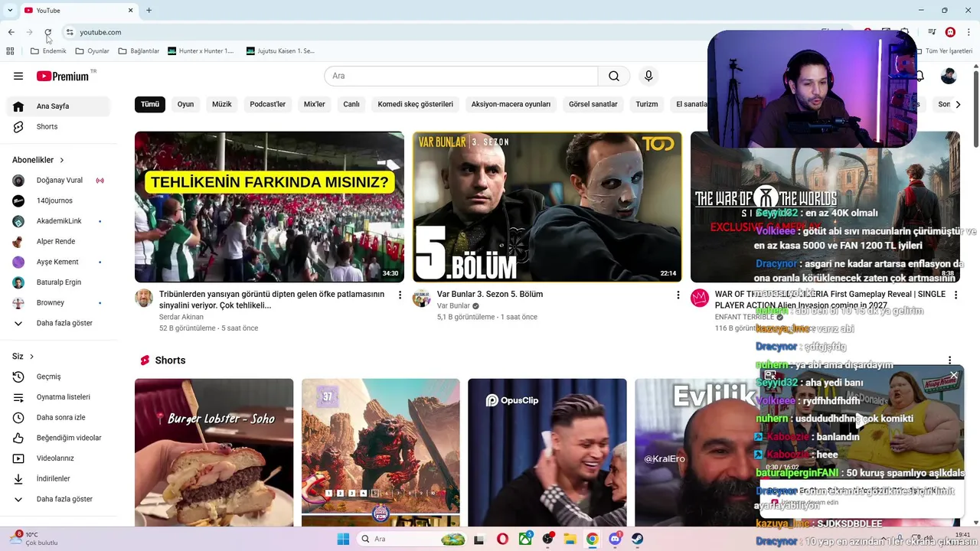The height and width of the screenshot is (551, 980).
Task: Select the Canlı category chip
Action: 351,104
